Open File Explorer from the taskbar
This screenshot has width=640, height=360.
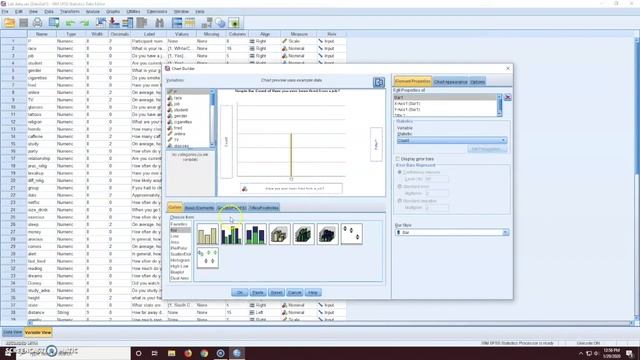171,353
